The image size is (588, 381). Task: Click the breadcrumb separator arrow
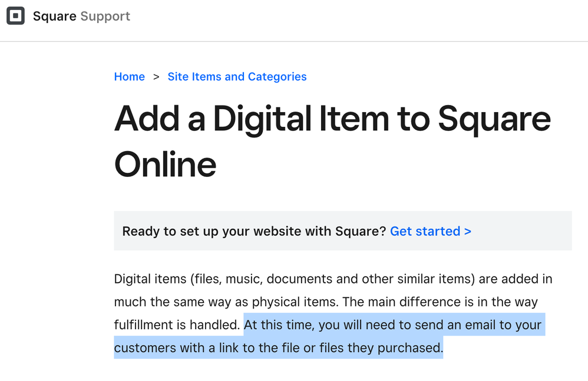(x=156, y=77)
